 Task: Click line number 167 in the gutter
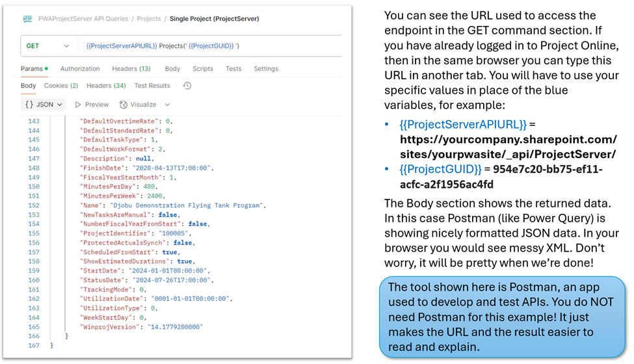(x=34, y=346)
